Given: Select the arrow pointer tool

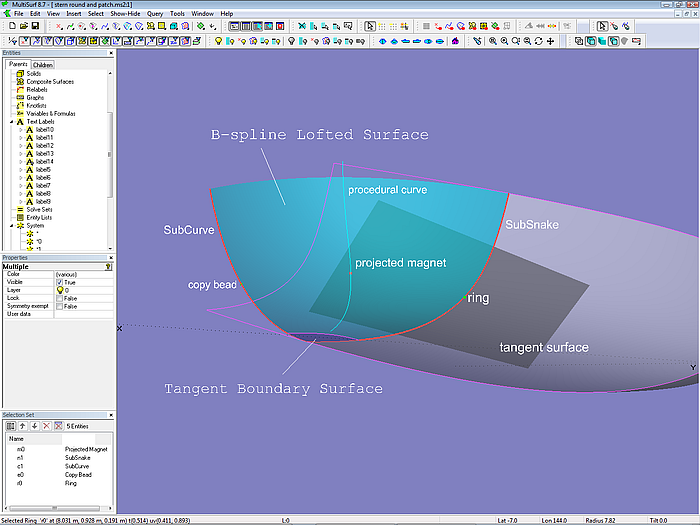Looking at the screenshot, I should pyautogui.click(x=370, y=26).
